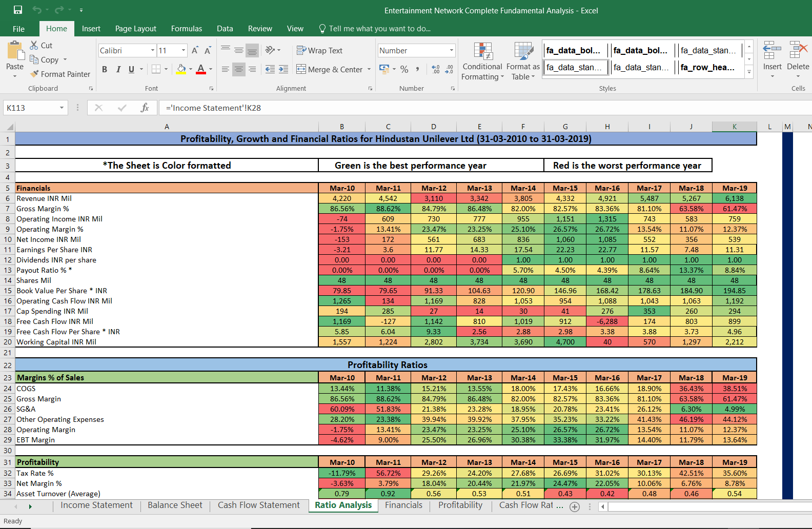Cut the selection with scissors icon
The width and height of the screenshot is (812, 529).
pyautogui.click(x=34, y=45)
